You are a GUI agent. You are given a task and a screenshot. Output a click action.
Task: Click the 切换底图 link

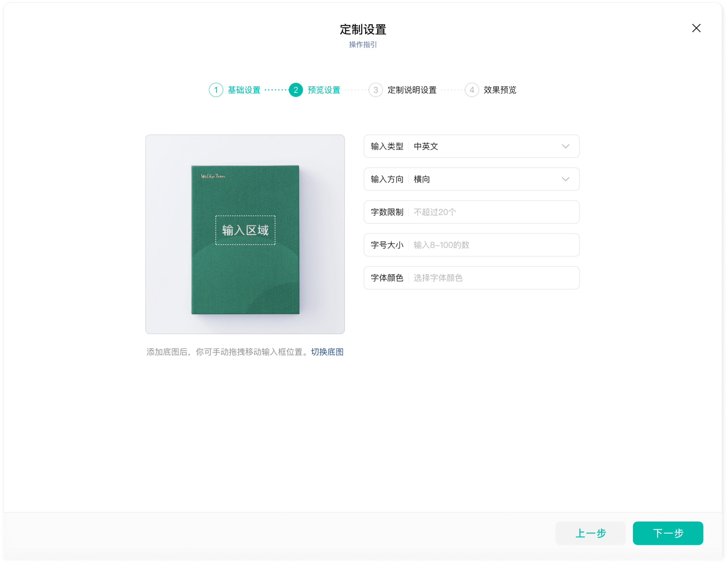(327, 352)
